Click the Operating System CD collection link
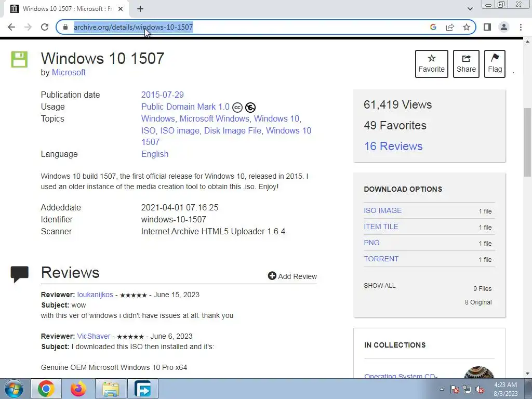 point(401,376)
